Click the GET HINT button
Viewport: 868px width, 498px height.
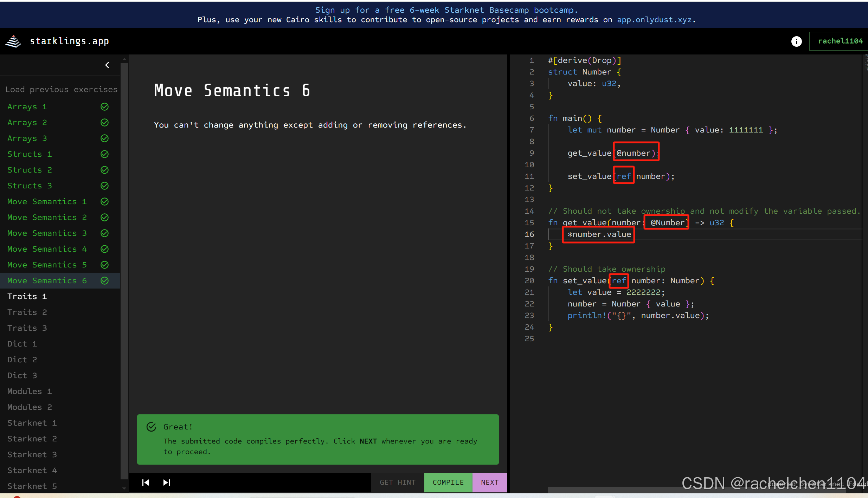(x=397, y=483)
